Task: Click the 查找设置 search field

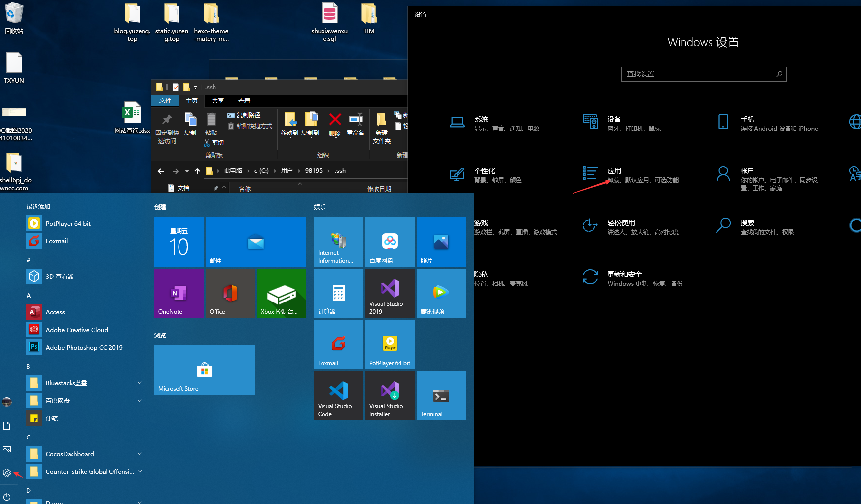Action: click(703, 74)
